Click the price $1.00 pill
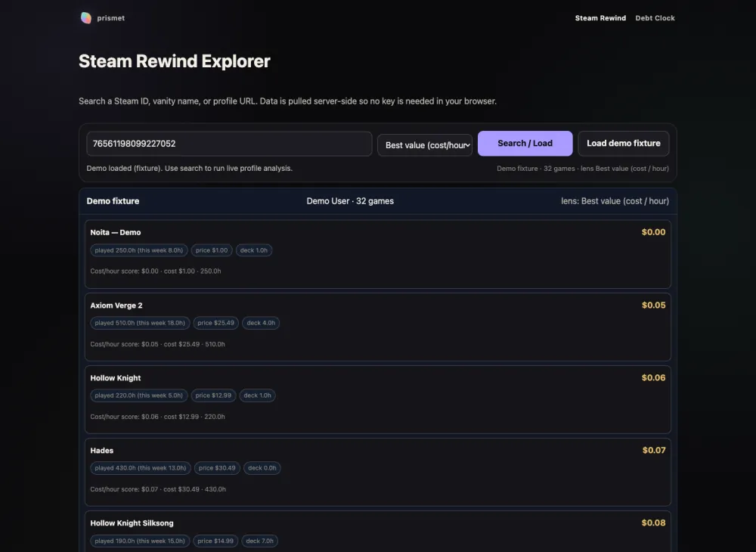Image resolution: width=756 pixels, height=552 pixels. pyautogui.click(x=212, y=250)
